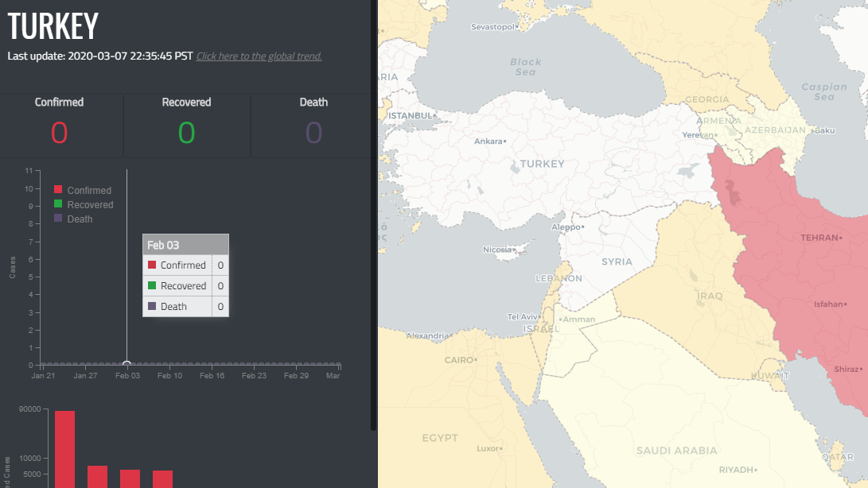Click the second red bar in bar chart
Screen dimensions: 868x488
click(x=97, y=476)
